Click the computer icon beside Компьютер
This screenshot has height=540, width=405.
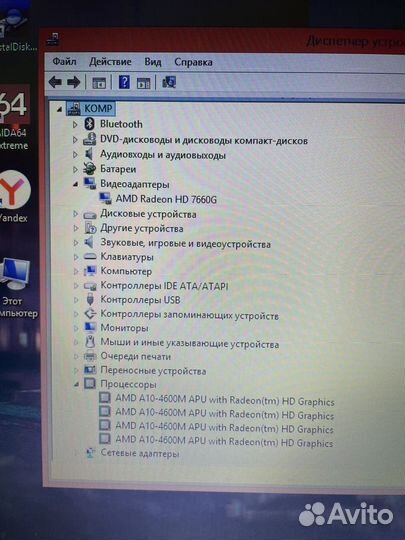click(90, 271)
